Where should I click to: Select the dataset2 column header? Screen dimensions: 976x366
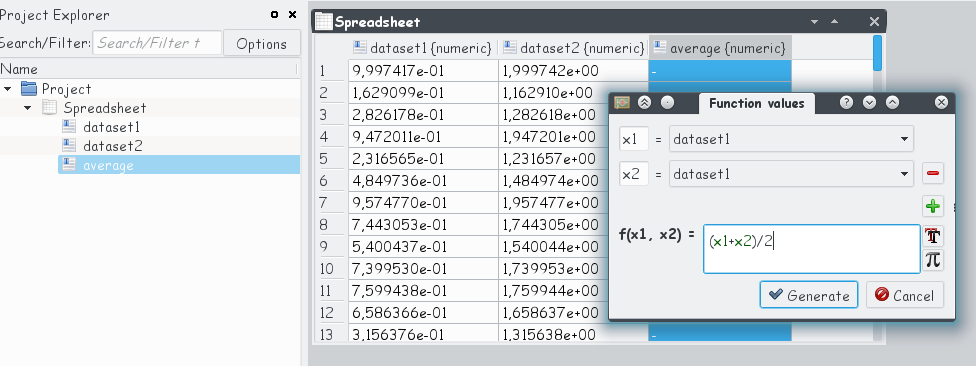[x=573, y=48]
